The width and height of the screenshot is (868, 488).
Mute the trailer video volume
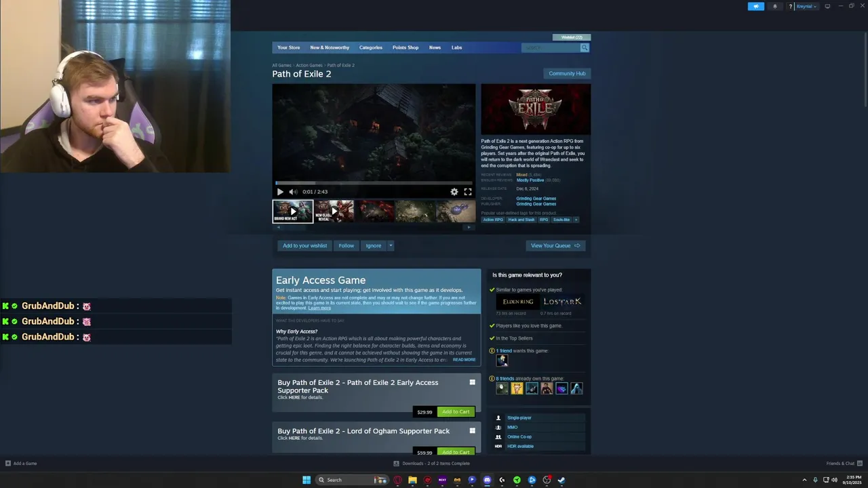coord(293,192)
